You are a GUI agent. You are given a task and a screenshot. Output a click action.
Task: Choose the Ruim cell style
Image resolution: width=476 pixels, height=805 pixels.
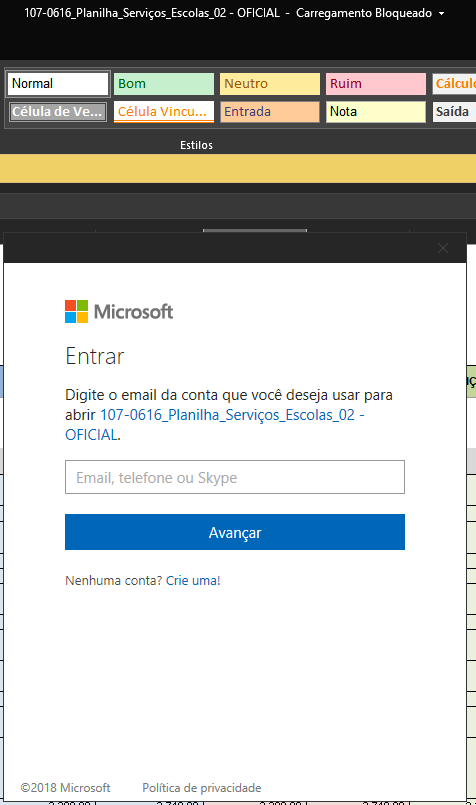pyautogui.click(x=376, y=84)
